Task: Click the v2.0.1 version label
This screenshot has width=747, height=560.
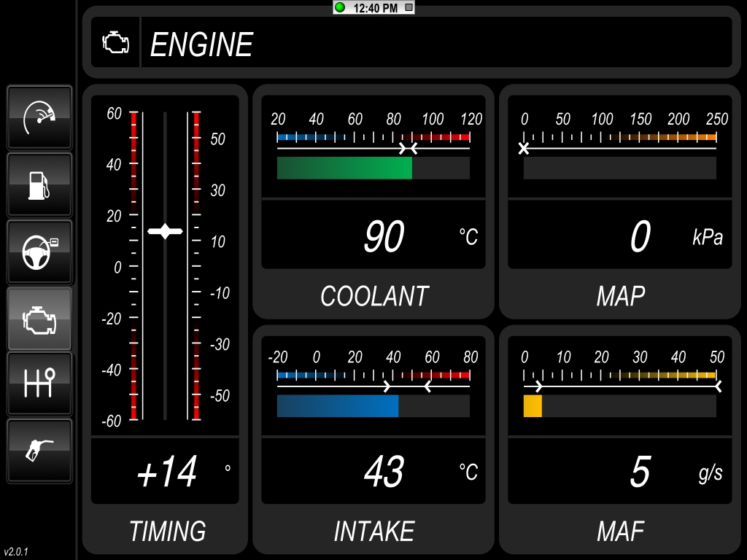Action: pyautogui.click(x=16, y=552)
